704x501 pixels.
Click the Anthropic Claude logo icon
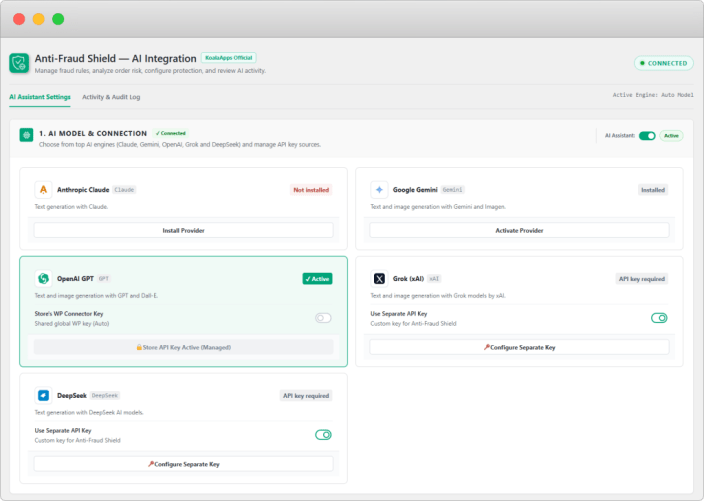point(43,189)
